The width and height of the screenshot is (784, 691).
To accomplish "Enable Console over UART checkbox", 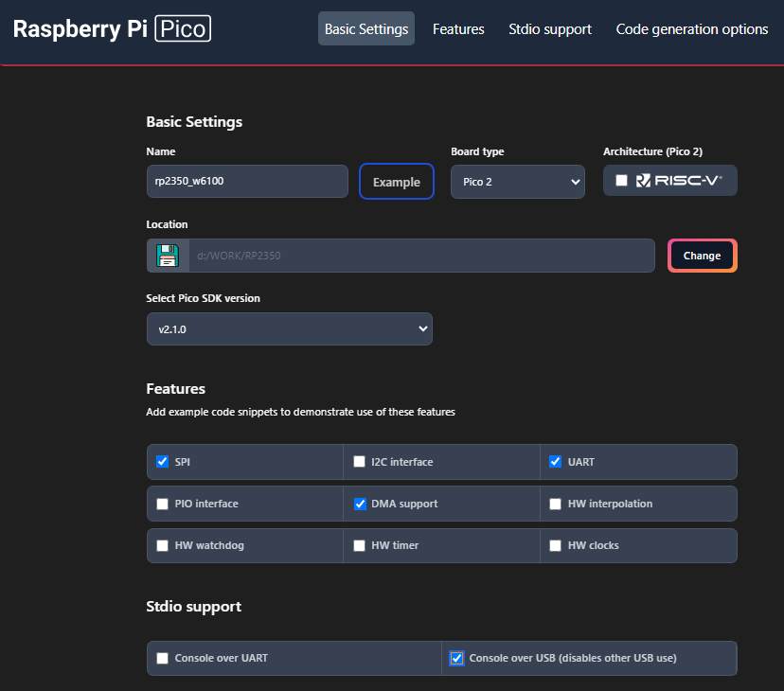I will pyautogui.click(x=163, y=658).
